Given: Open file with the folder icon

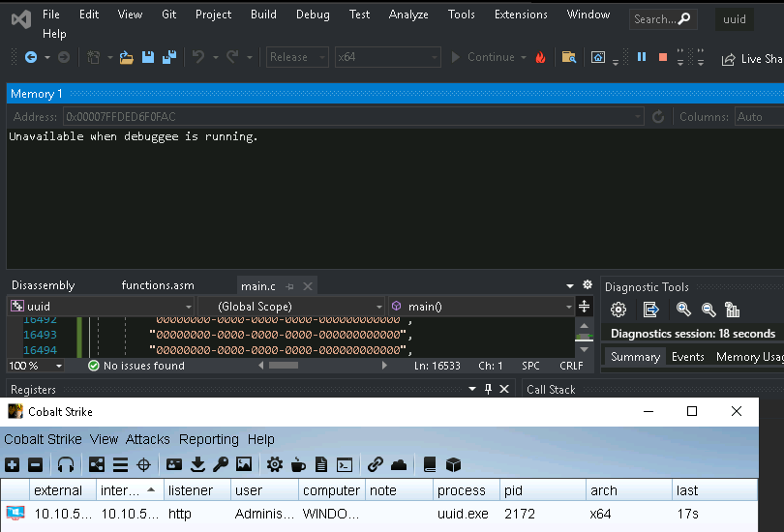Looking at the screenshot, I should [x=127, y=57].
